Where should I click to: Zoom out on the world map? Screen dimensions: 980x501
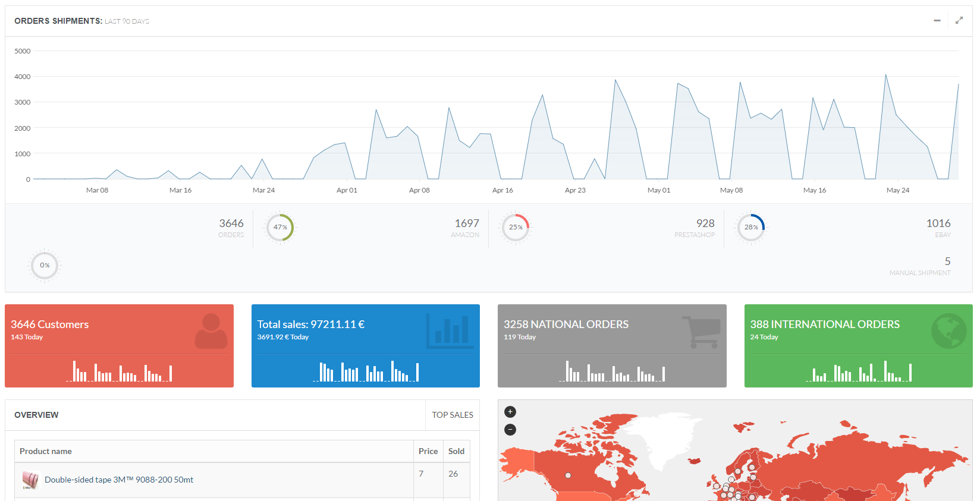[x=510, y=430]
